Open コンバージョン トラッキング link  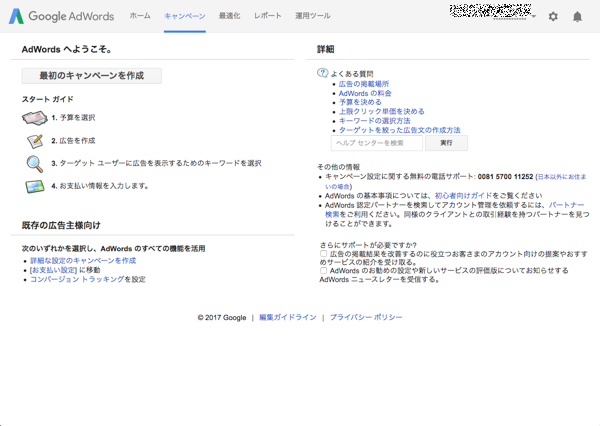pyautogui.click(x=77, y=279)
